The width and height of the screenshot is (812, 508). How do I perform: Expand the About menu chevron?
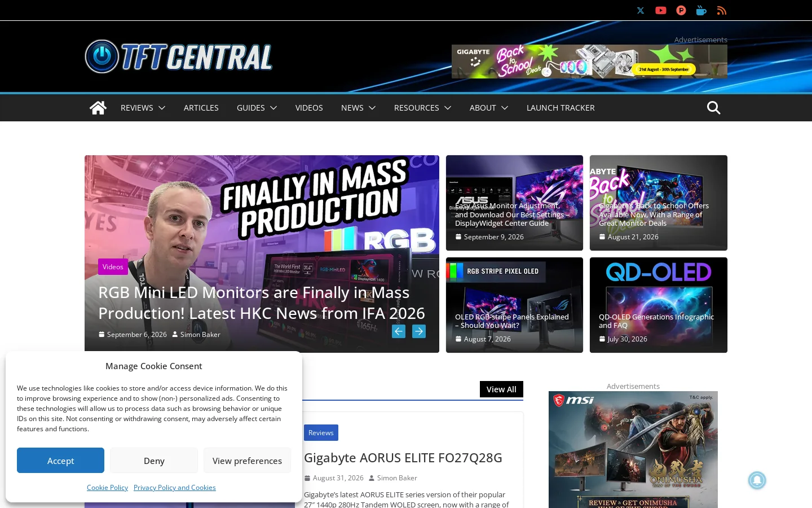pyautogui.click(x=505, y=108)
